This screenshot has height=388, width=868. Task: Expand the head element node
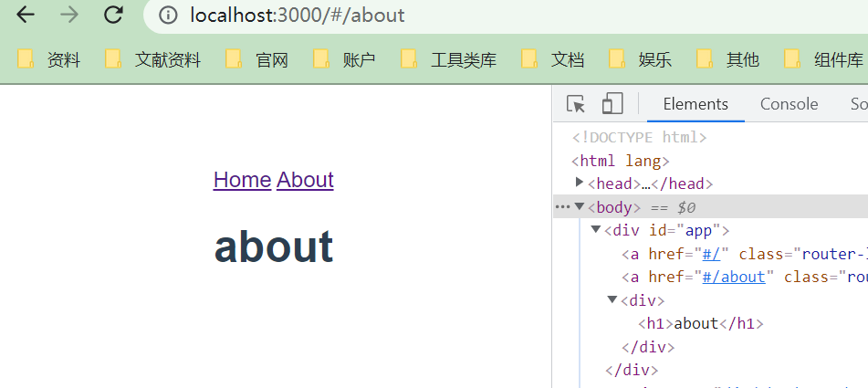580,182
